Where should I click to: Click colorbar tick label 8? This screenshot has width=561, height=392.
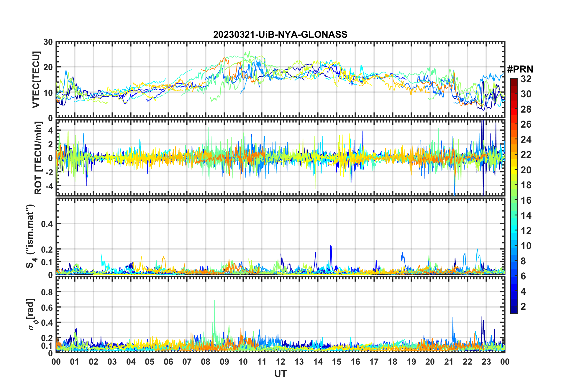tap(523, 261)
